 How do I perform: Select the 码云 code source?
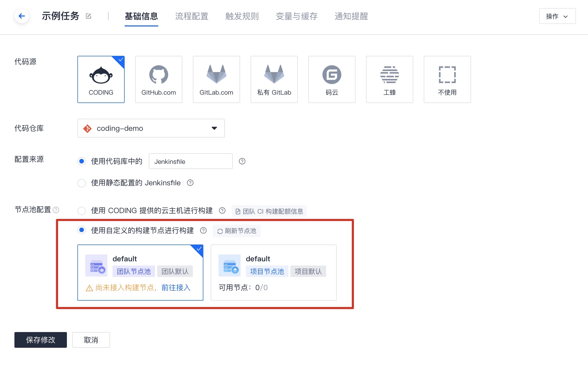coord(332,79)
